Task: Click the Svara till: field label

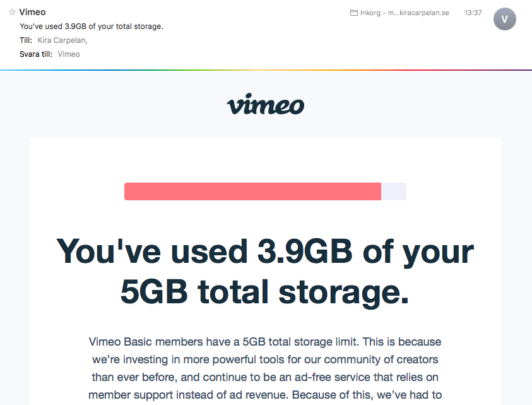Action: (x=36, y=54)
